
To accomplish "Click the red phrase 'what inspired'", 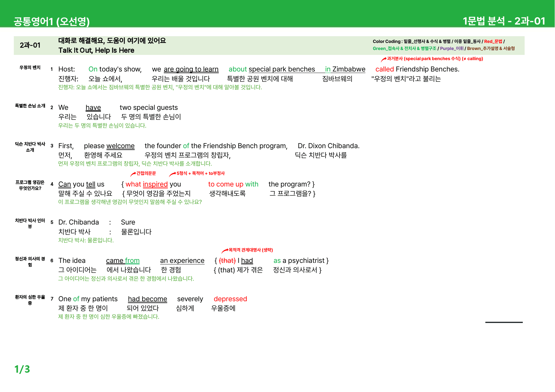I will [x=147, y=184].
